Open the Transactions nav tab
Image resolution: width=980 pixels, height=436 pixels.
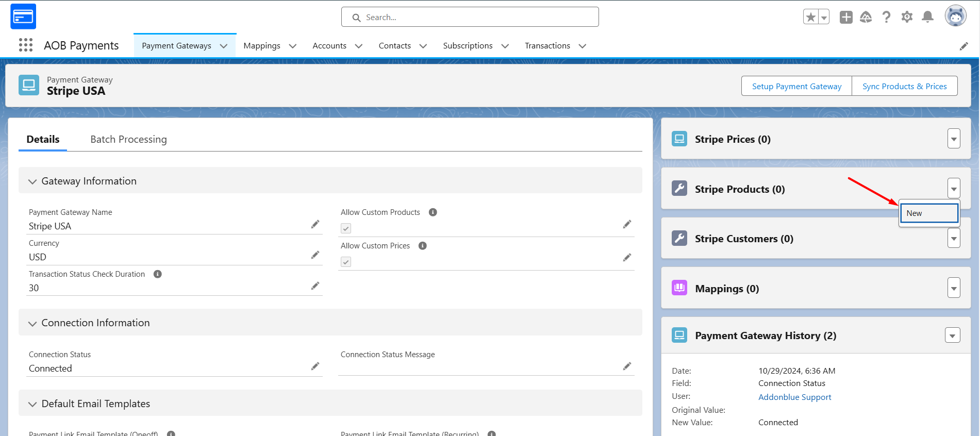pos(547,46)
